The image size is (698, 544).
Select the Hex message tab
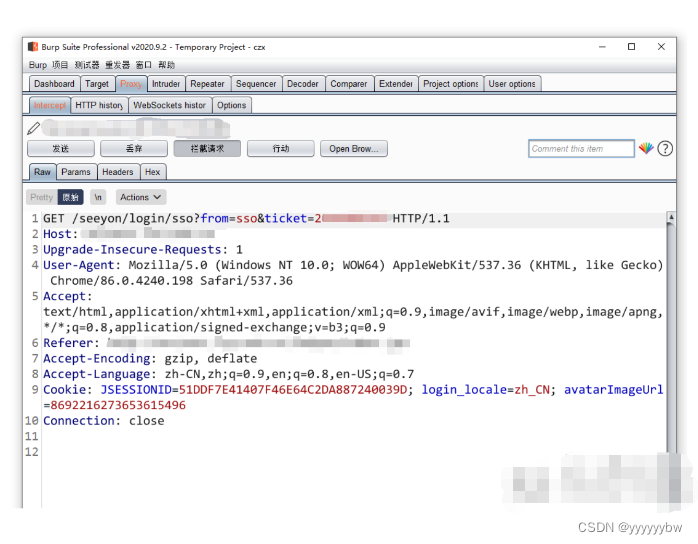pos(152,172)
